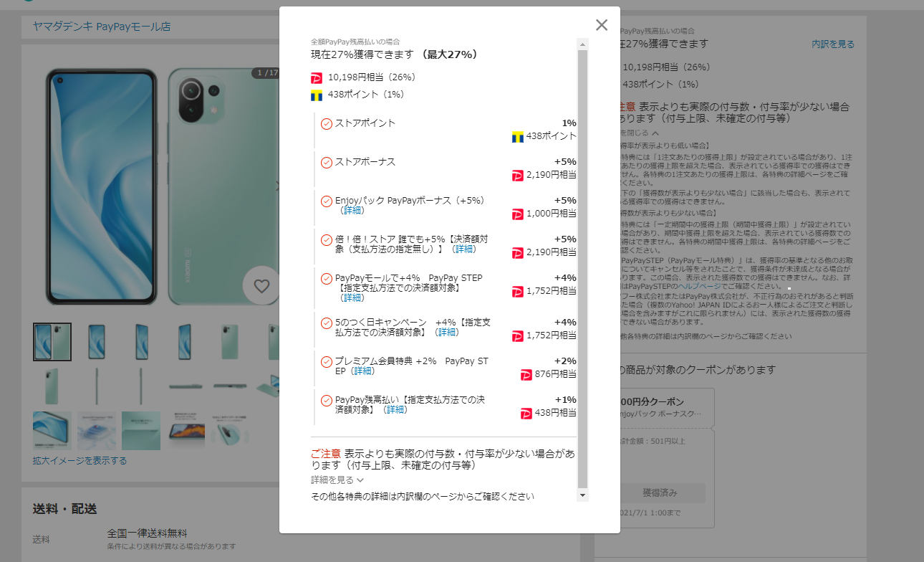Screen dimensions: 924x562
Task: Click 拡大イメージを表示する link
Action: click(x=80, y=461)
